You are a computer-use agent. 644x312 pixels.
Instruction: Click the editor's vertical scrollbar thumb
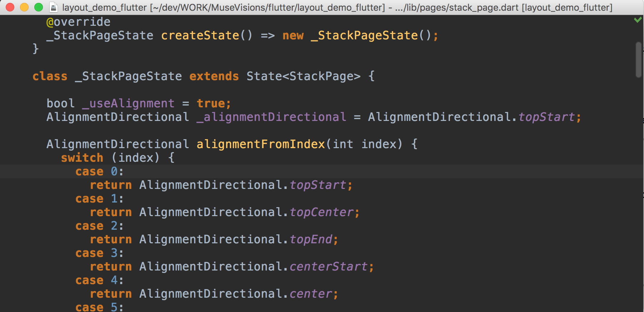[639, 60]
